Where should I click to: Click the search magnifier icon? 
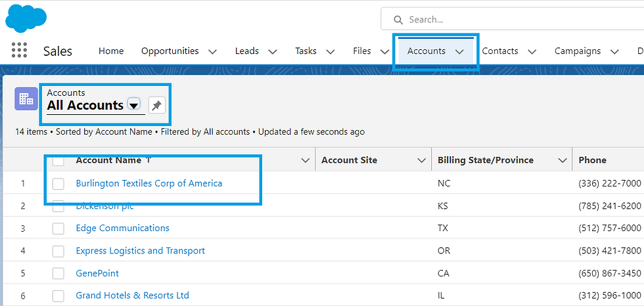tap(398, 20)
